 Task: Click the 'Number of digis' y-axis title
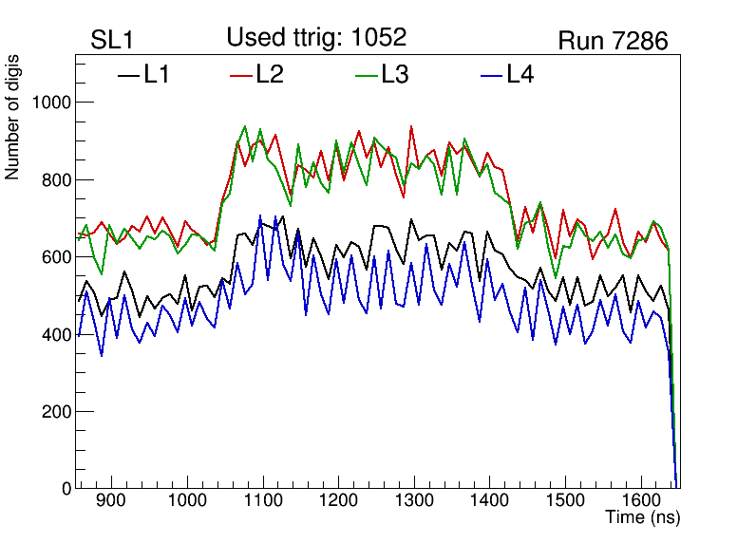pyautogui.click(x=13, y=118)
